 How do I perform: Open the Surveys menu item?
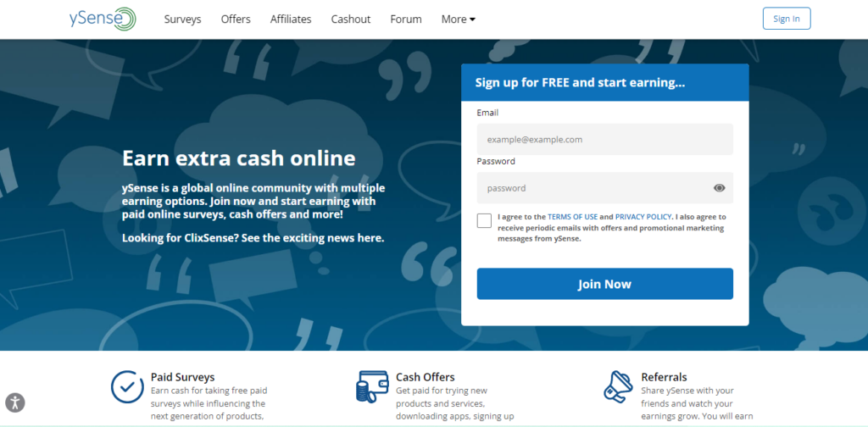tap(183, 19)
